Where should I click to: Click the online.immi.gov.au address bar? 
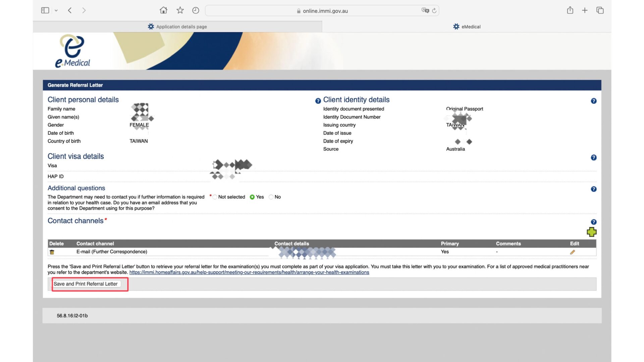(x=325, y=11)
